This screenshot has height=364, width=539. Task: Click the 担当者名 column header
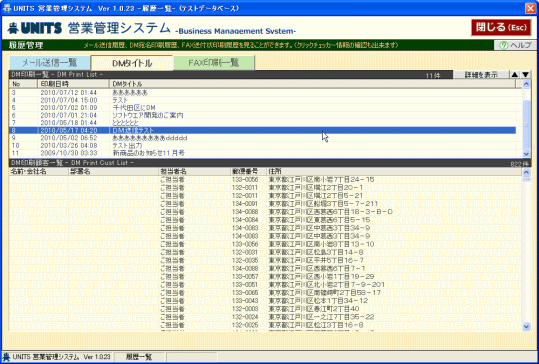pos(195,172)
